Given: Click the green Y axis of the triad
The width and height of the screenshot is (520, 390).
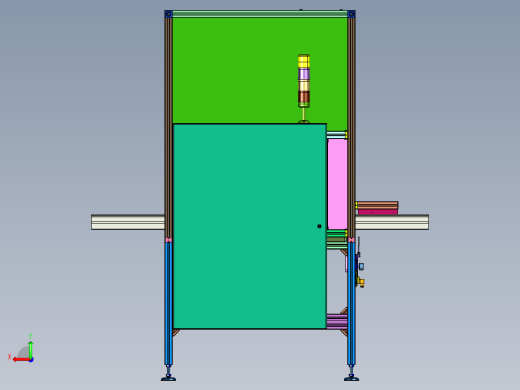Looking at the screenshot, I should (30, 349).
